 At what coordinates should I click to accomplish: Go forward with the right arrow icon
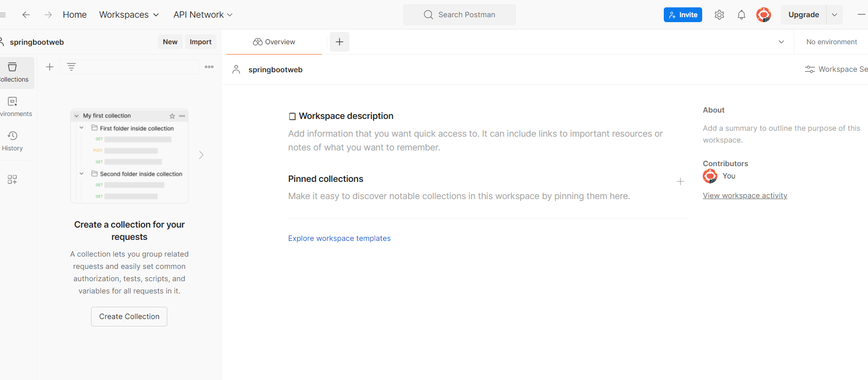coord(48,15)
